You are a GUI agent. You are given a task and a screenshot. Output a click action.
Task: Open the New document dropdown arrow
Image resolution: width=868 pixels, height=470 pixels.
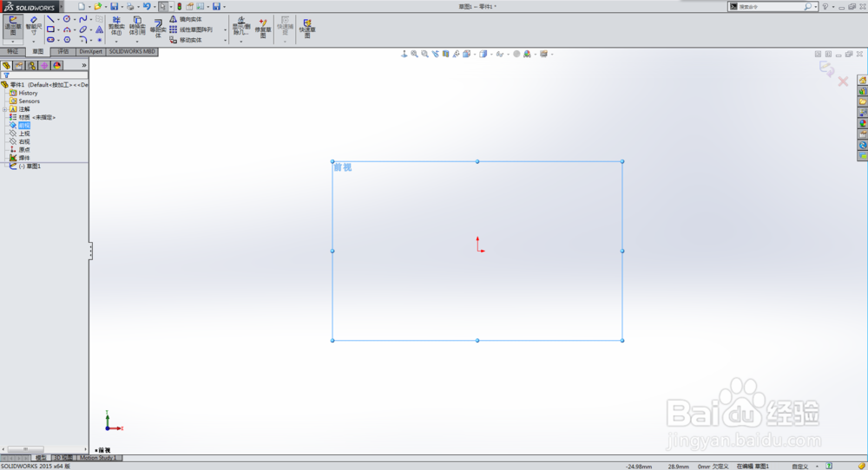click(89, 7)
